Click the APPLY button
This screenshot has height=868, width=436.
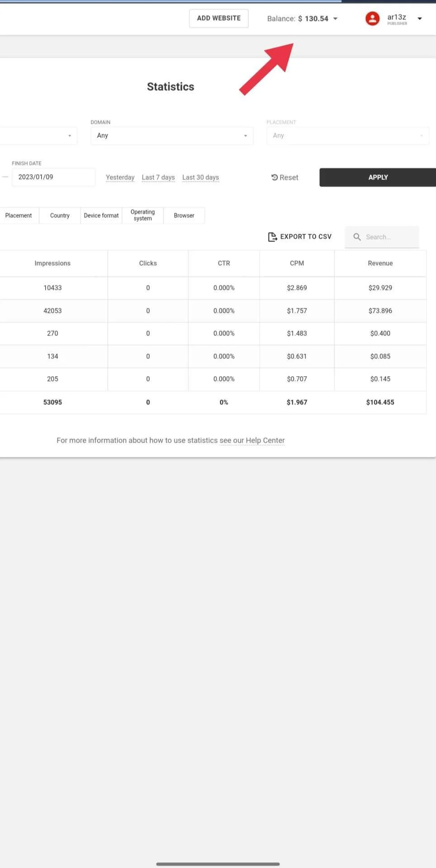pyautogui.click(x=378, y=178)
